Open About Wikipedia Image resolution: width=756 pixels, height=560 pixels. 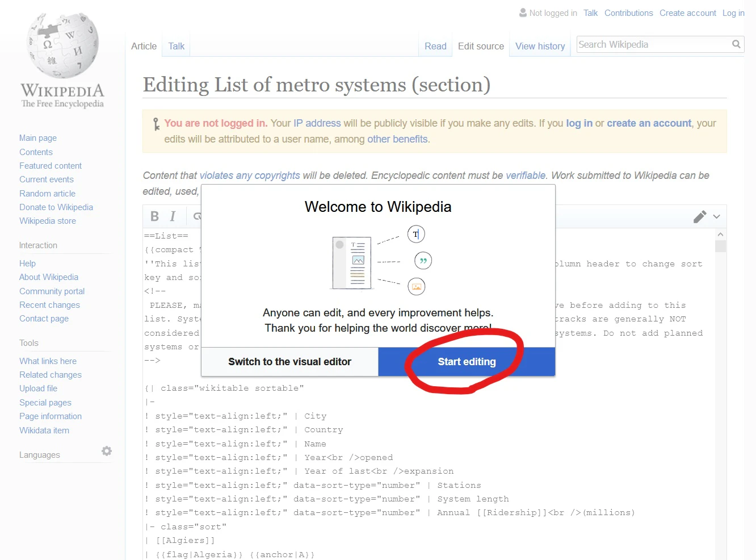49,277
